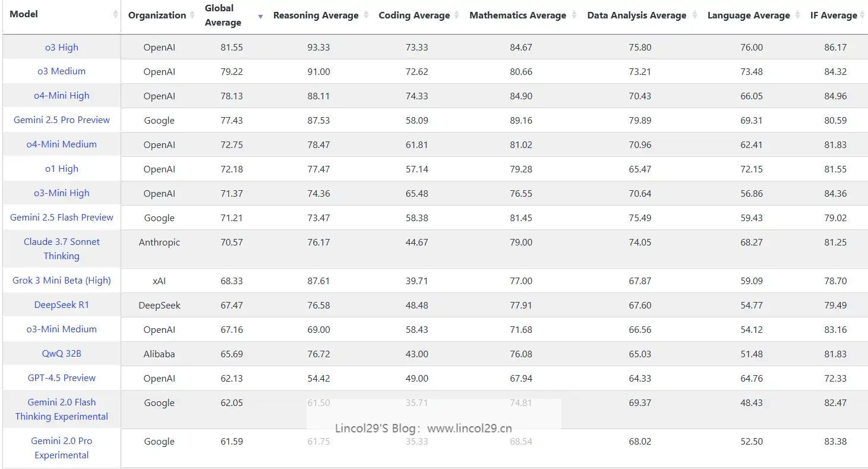Toggle the Global Average descending sort arrow
The height and width of the screenshot is (469, 868).
coord(260,17)
